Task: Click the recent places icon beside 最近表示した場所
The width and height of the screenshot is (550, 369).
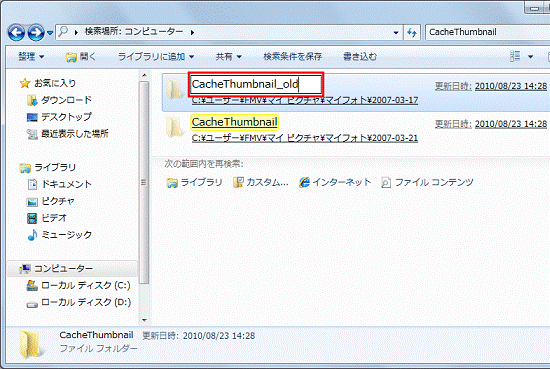Action: click(32, 134)
